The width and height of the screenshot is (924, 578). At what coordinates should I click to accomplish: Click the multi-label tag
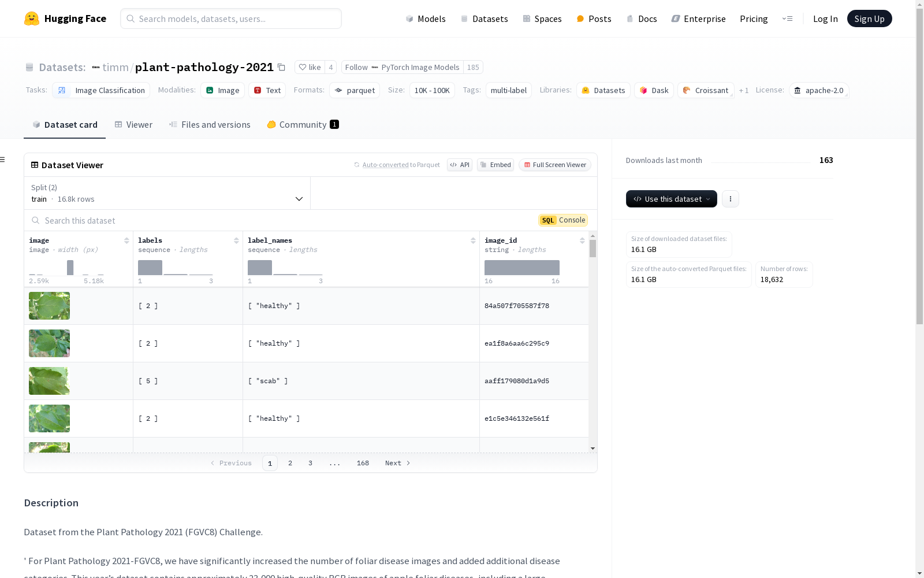tap(509, 90)
